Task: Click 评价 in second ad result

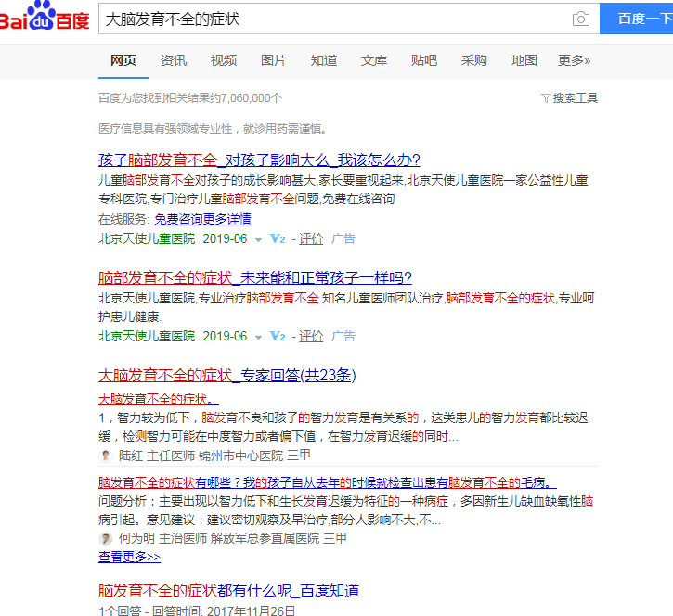Action: click(x=311, y=336)
